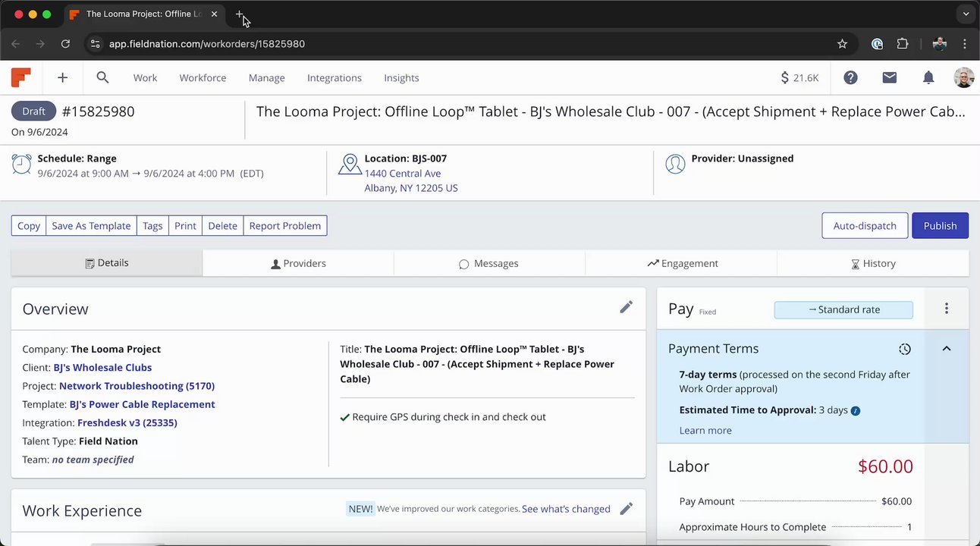Edit Work Experience with pencil icon
The width and height of the screenshot is (980, 546).
(x=626, y=509)
